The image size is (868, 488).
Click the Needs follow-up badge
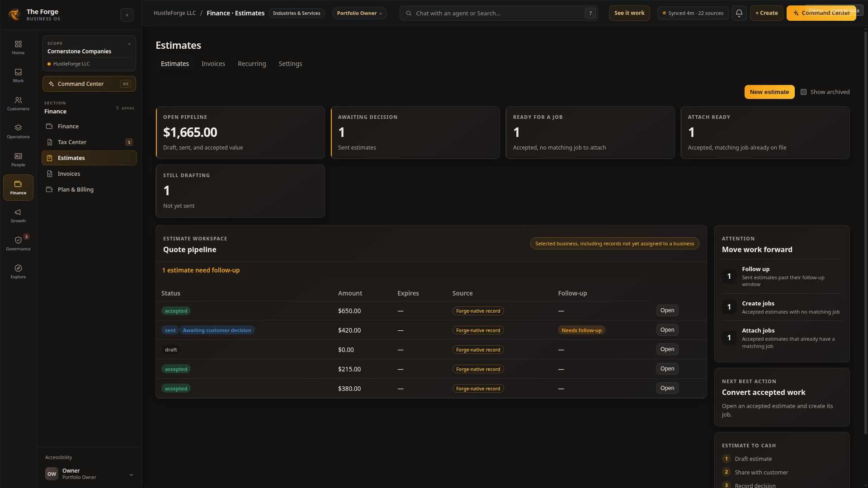(x=581, y=330)
